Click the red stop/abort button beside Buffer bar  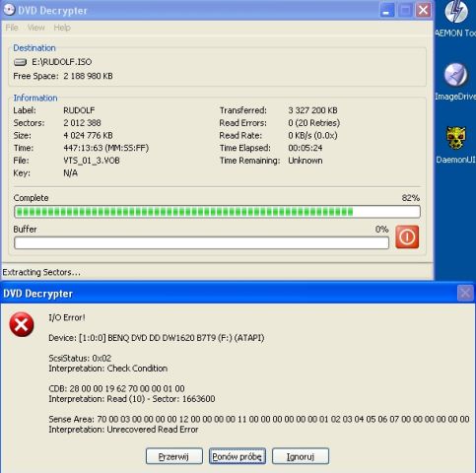[407, 236]
